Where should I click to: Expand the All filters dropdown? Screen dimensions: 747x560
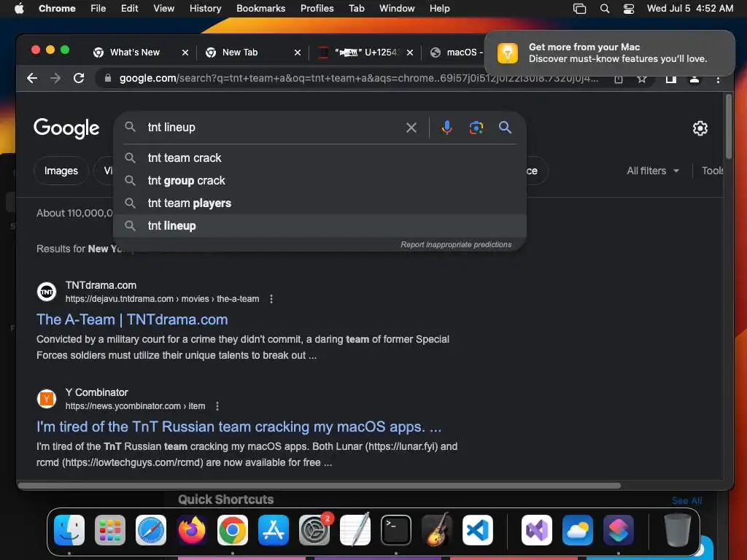tap(653, 171)
